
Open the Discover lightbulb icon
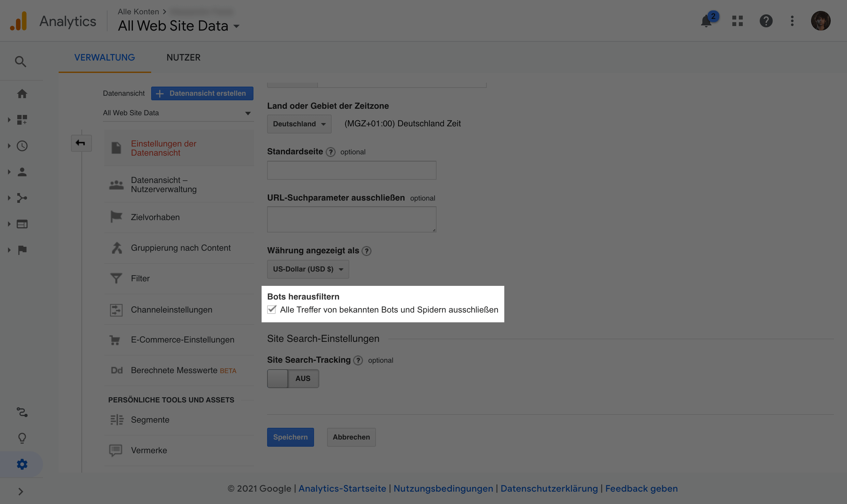click(22, 438)
